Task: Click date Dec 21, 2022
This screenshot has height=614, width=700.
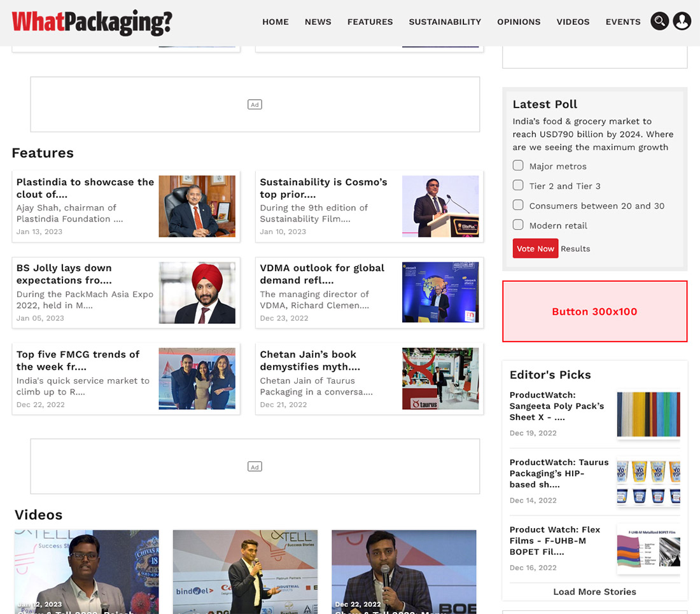Action: coord(283,405)
